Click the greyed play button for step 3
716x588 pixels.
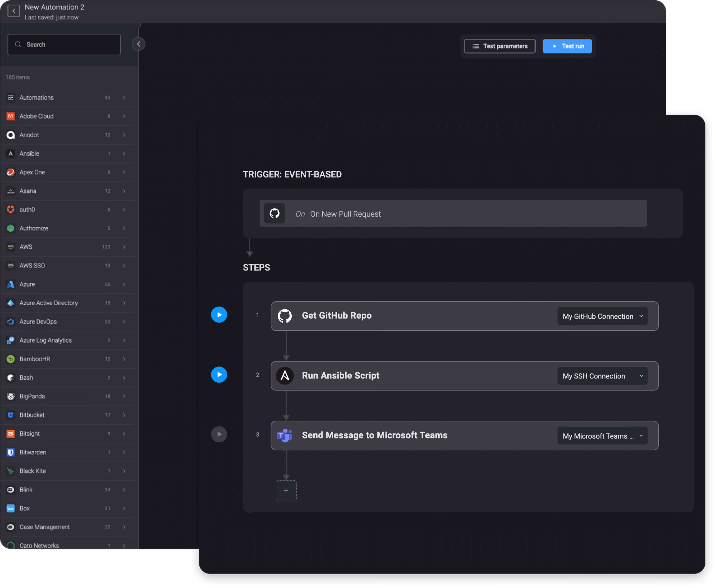[219, 434]
